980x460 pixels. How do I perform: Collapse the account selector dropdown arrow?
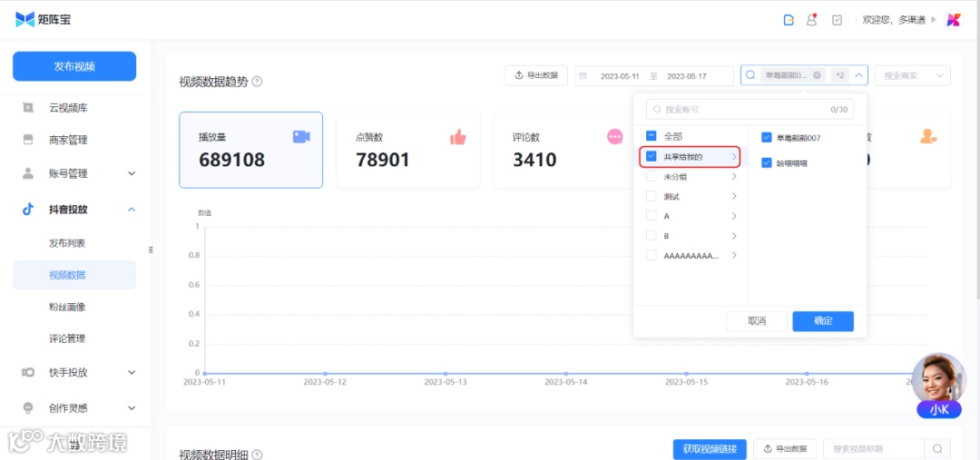point(859,75)
